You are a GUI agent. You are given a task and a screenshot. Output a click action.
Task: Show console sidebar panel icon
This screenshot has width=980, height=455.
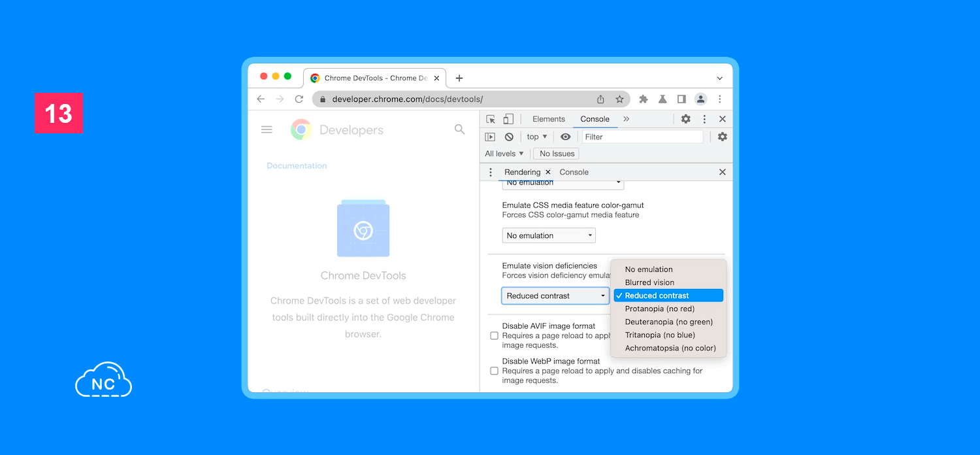[x=490, y=137]
